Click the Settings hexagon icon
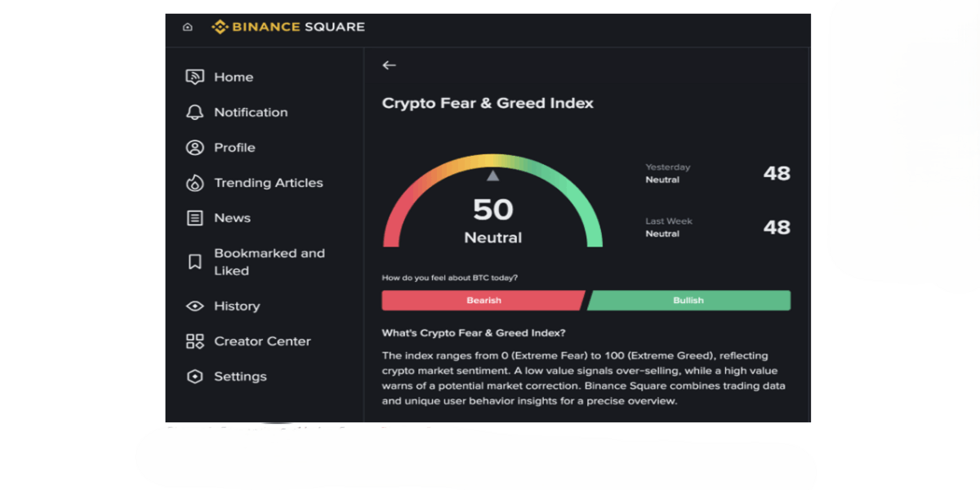980x490 pixels. pos(194,376)
